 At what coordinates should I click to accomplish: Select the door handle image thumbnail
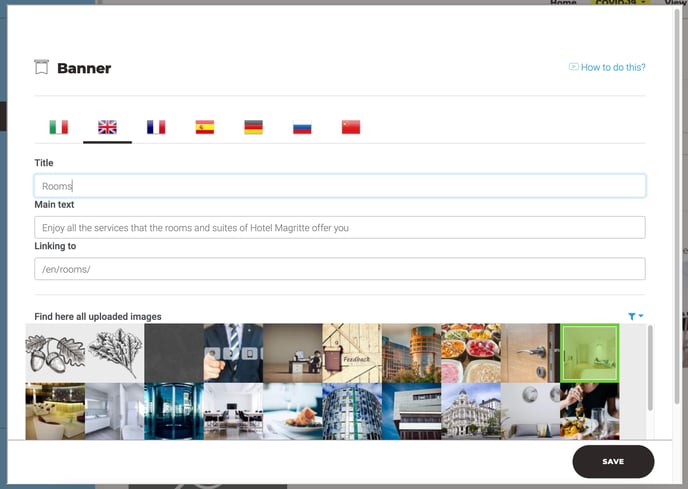pos(530,352)
